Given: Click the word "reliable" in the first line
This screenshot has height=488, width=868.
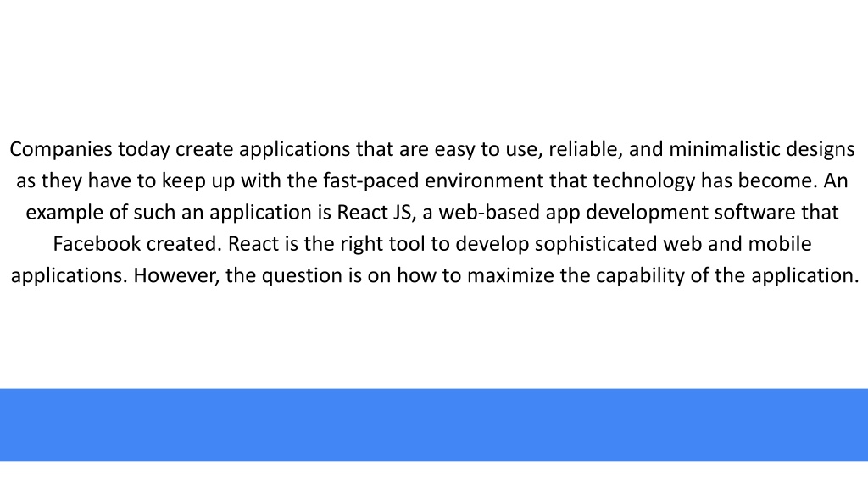Looking at the screenshot, I should tap(583, 149).
